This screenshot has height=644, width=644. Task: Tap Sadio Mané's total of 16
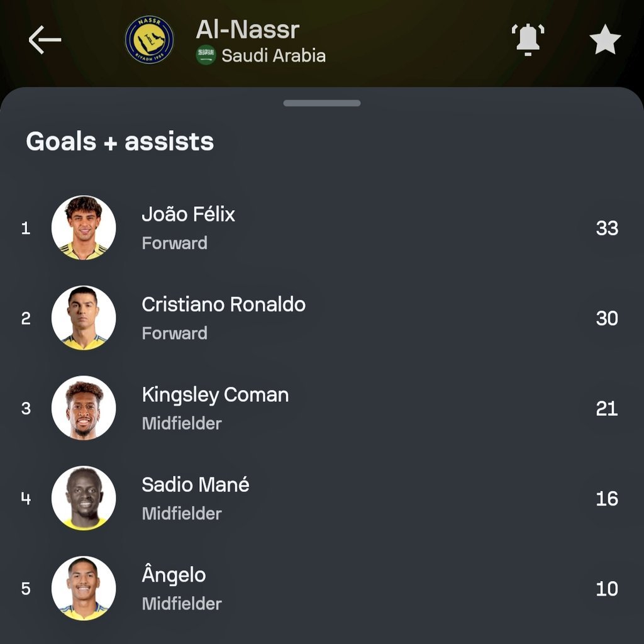607,499
